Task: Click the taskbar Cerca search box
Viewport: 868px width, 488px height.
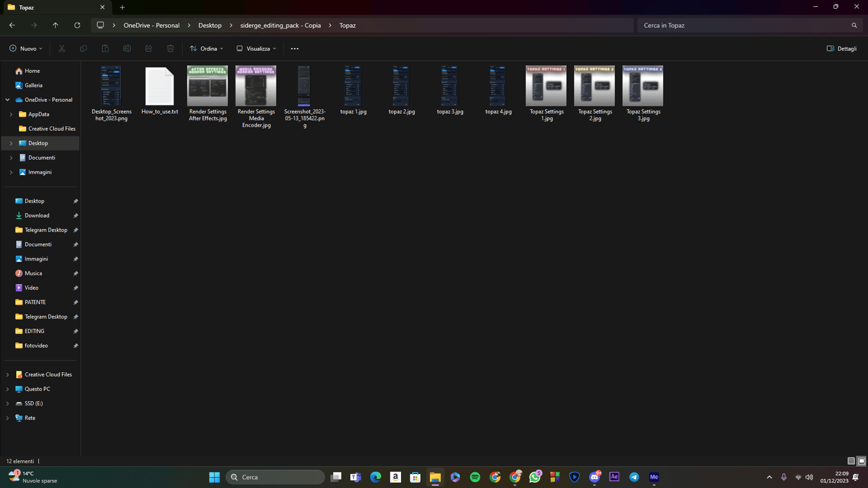Action: [275, 477]
